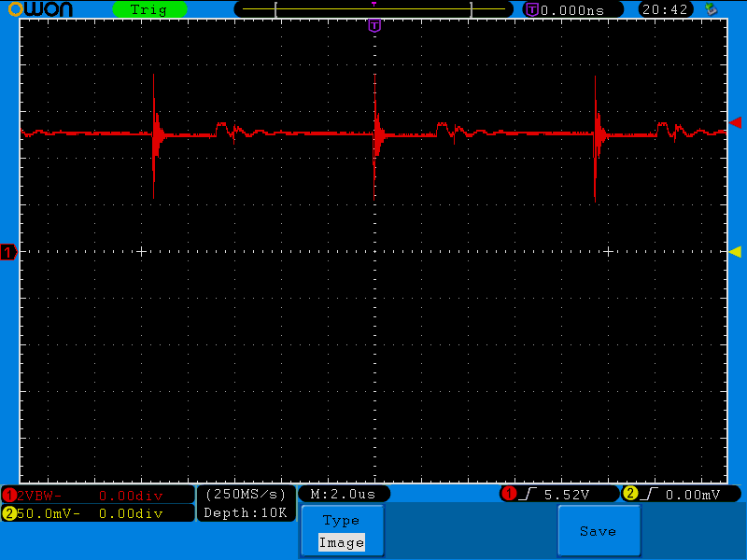
Task: Click the yellow channel 2 level arrow
Action: point(735,252)
